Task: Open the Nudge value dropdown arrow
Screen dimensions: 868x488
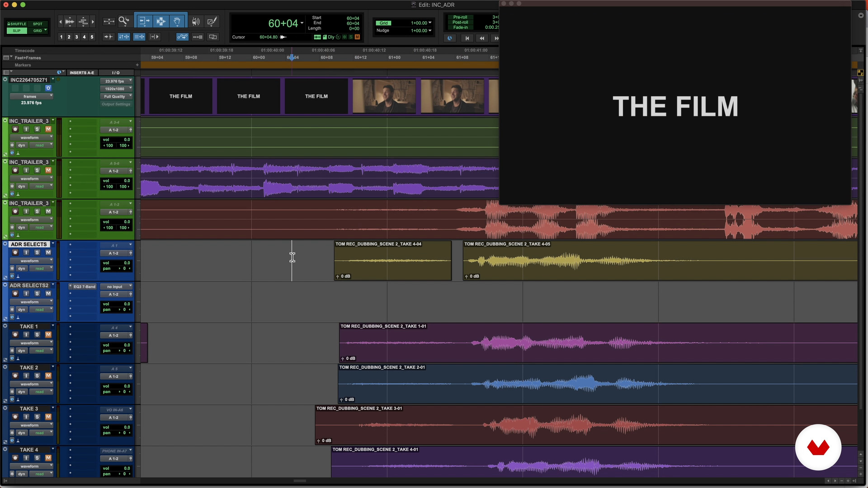Action: click(x=430, y=31)
